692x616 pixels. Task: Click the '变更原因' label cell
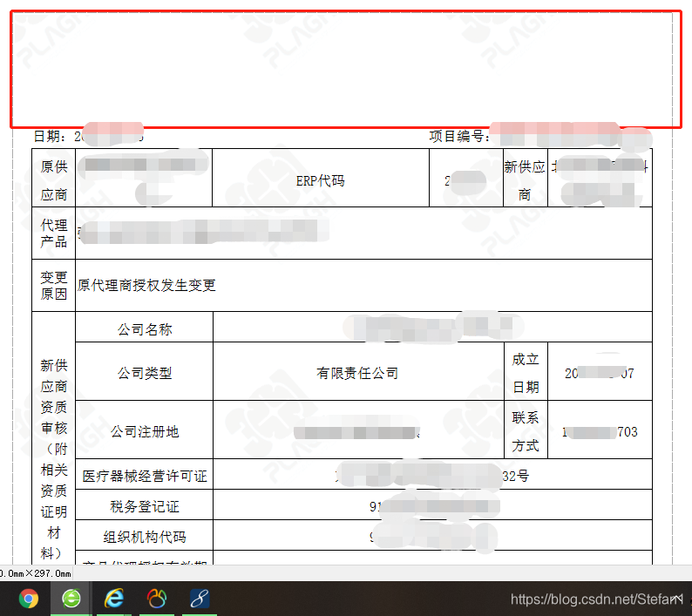(x=54, y=285)
